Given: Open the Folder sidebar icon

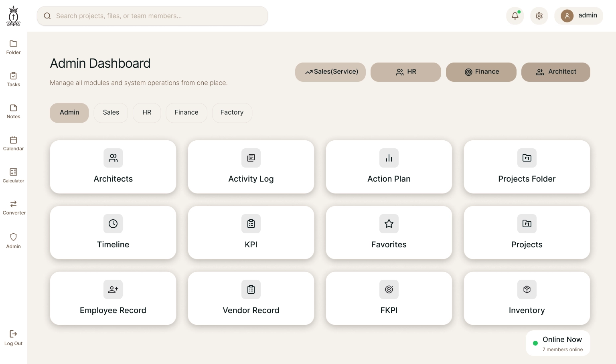Looking at the screenshot, I should [x=13, y=43].
